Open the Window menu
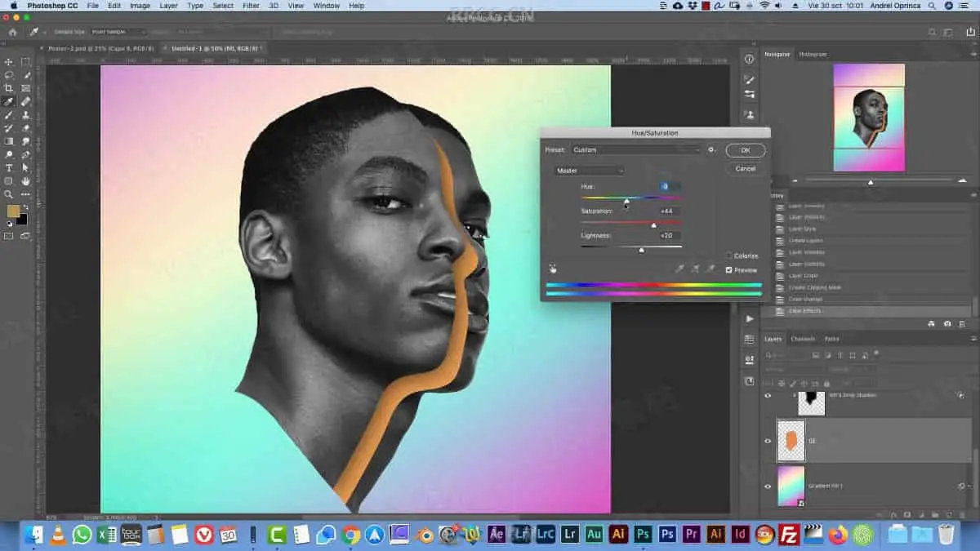The height and width of the screenshot is (551, 980). pyautogui.click(x=326, y=6)
